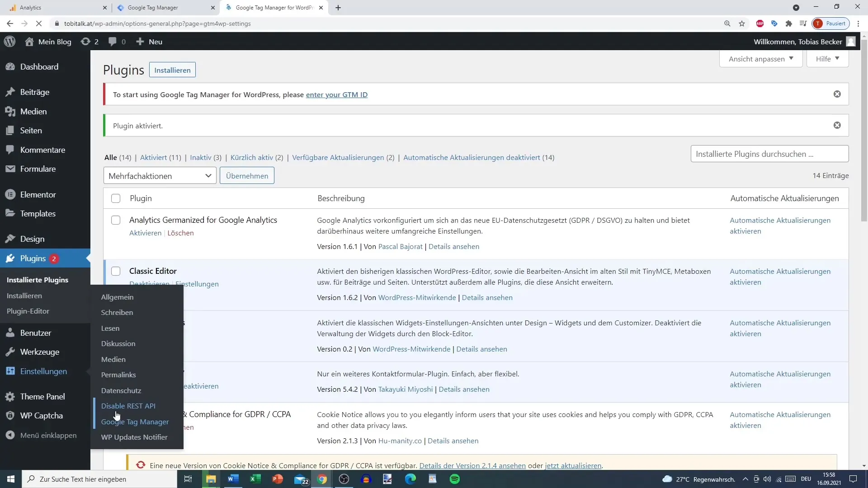Visit Mein Blog home icon
Screen dimensions: 868x488
(29, 42)
